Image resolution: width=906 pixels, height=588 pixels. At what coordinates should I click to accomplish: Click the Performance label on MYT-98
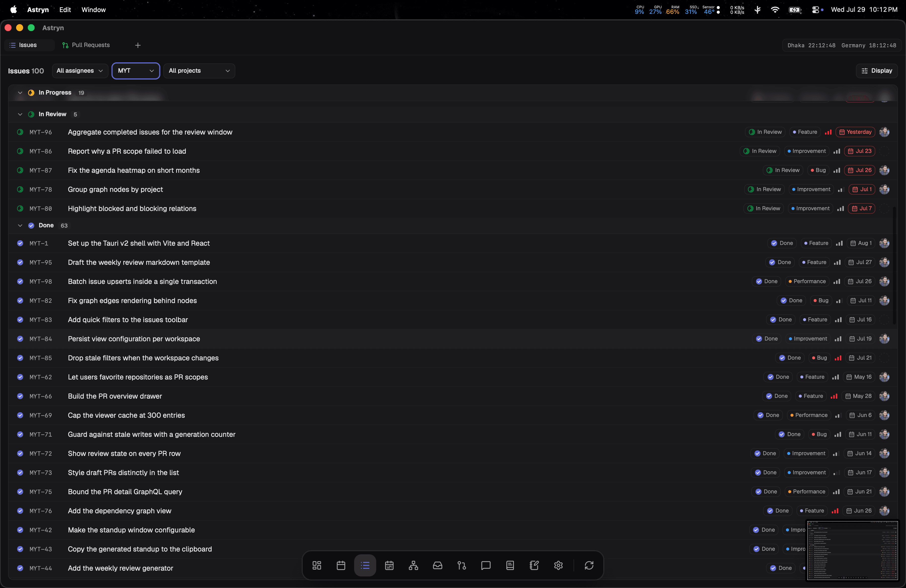point(807,281)
